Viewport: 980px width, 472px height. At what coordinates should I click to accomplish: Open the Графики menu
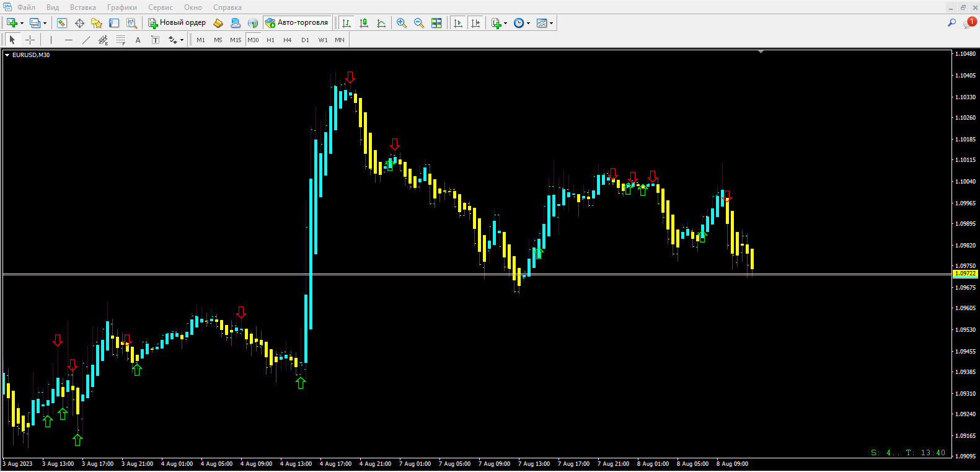click(121, 7)
